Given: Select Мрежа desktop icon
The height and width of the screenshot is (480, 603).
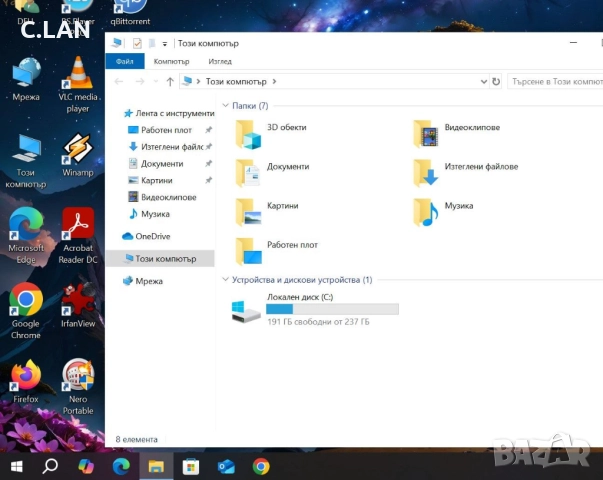Looking at the screenshot, I should pos(26,80).
